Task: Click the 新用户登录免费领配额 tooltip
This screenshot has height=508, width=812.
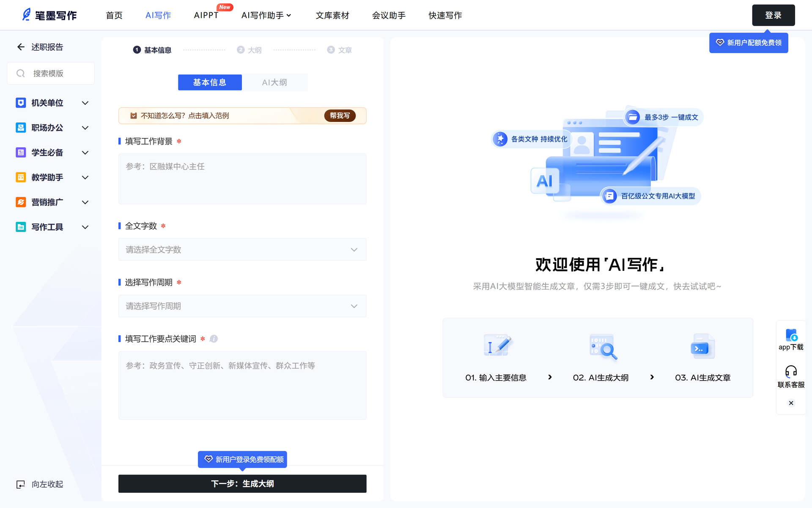Action: pos(242,459)
